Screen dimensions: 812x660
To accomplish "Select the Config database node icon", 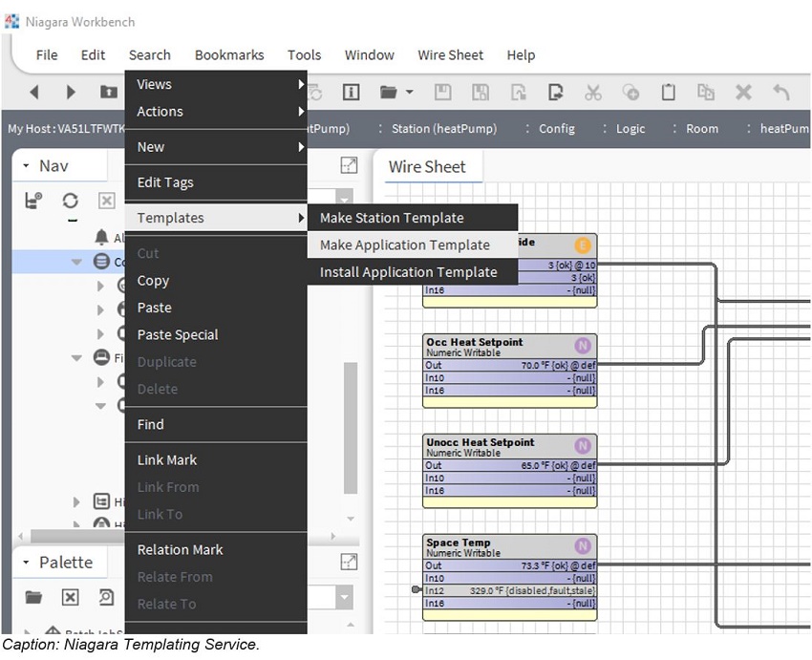I will click(101, 261).
